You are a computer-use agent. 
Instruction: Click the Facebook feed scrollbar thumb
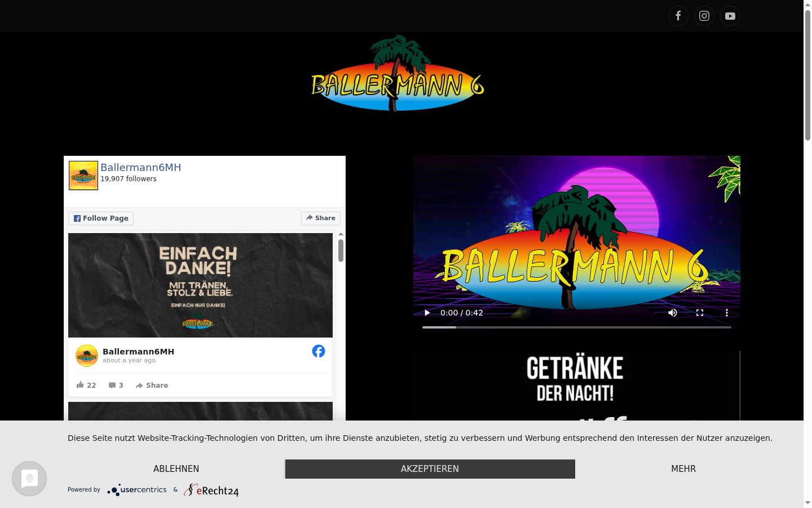pos(341,251)
